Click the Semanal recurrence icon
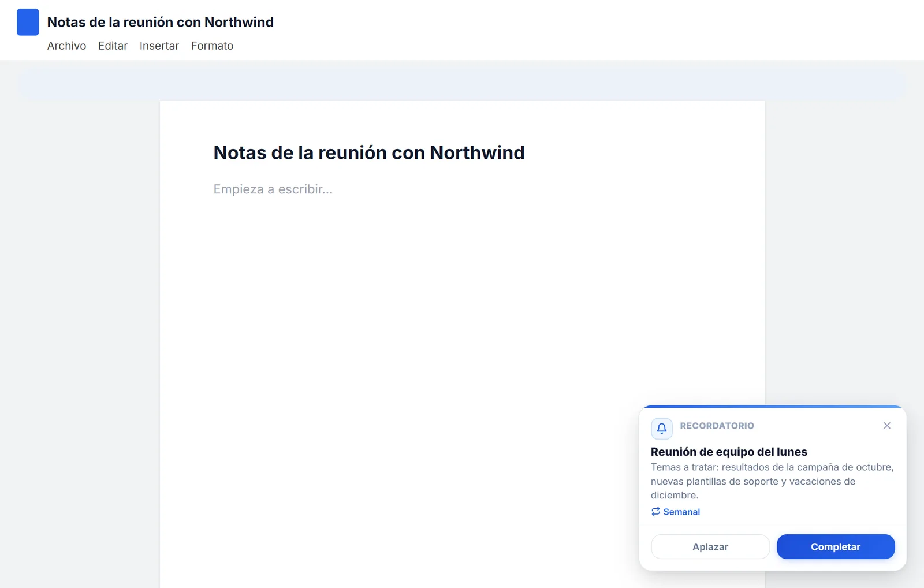The width and height of the screenshot is (924, 588). coord(655,512)
